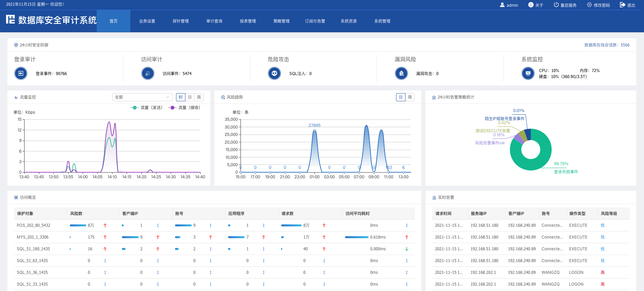This screenshot has height=291, width=644.
Task: Click the first 高 risk level for WANGZQ
Action: tap(603, 272)
